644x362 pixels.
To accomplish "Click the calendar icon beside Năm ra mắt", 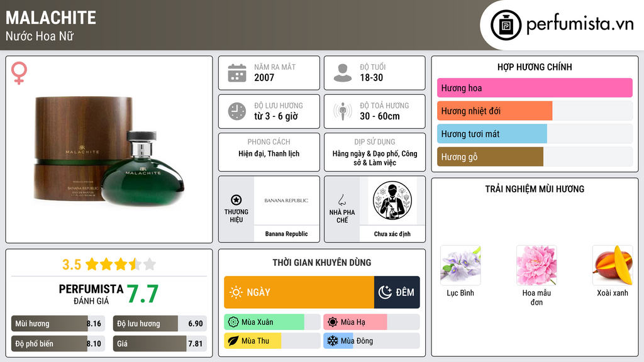I will tap(237, 73).
